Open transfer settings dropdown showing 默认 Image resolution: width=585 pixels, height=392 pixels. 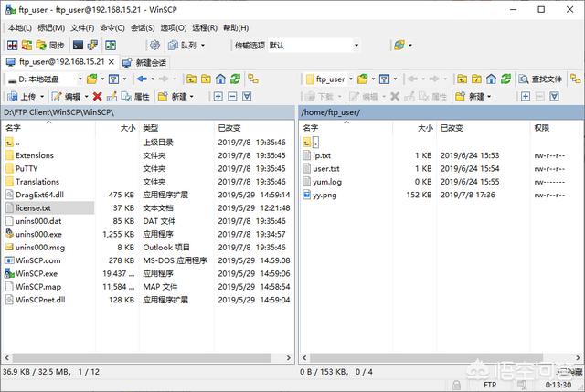314,45
